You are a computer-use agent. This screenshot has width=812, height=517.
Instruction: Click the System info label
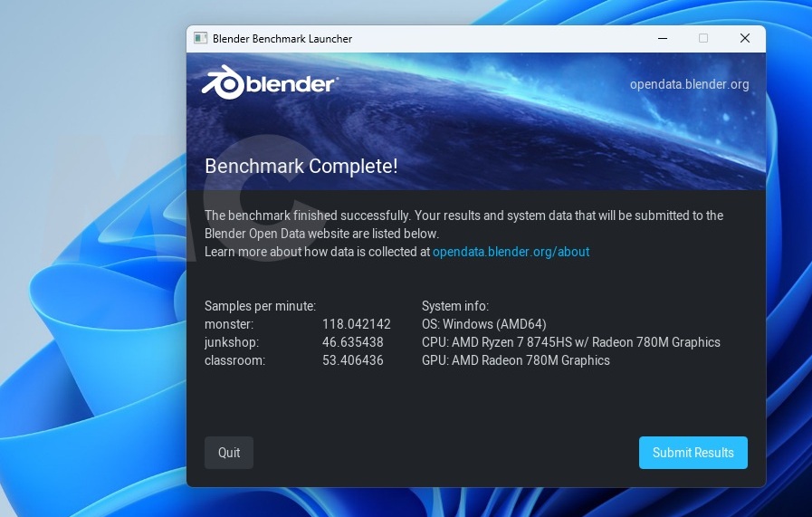tap(454, 306)
